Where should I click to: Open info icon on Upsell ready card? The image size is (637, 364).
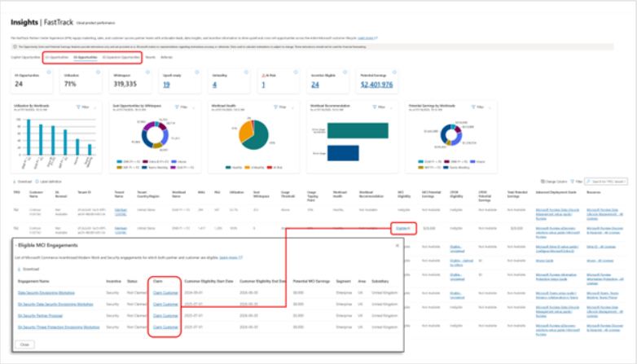click(x=196, y=72)
